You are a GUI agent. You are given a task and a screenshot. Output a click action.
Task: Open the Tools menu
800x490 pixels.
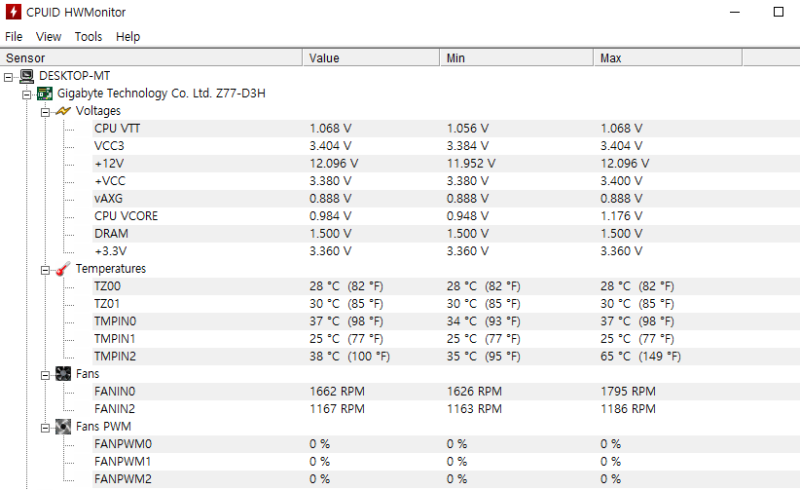[88, 37]
